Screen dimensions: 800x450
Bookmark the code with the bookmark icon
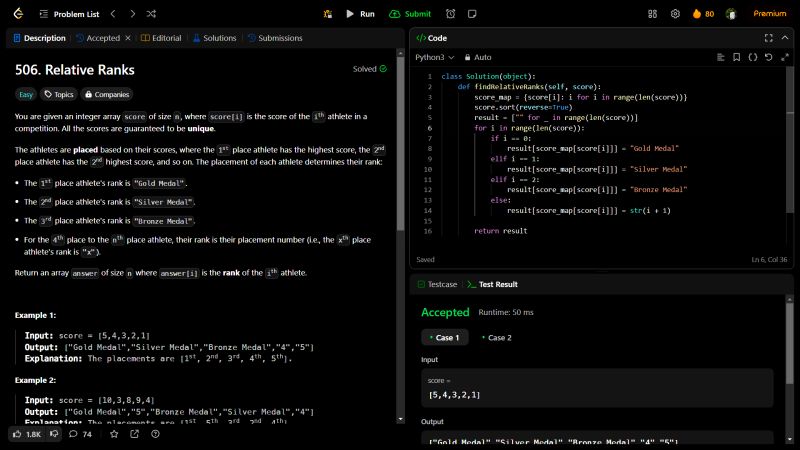point(736,57)
